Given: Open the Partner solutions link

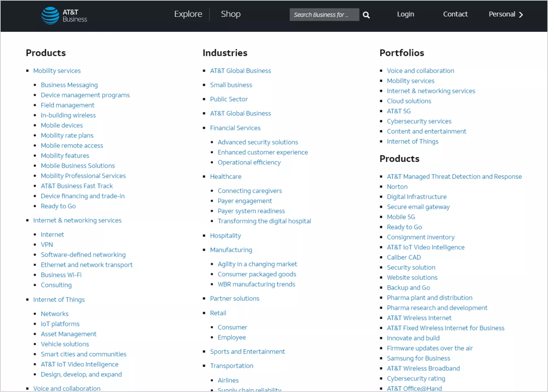Looking at the screenshot, I should [x=235, y=299].
